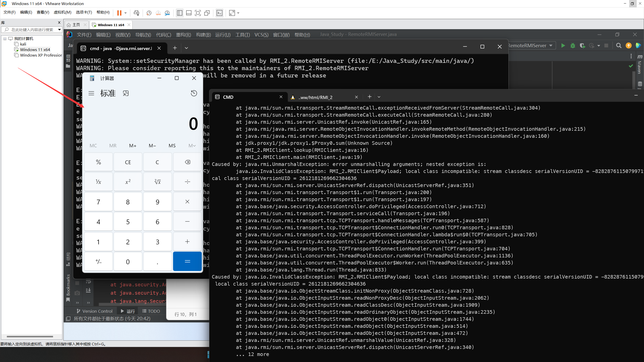This screenshot has width=644, height=362.
Task: Pause the virtual machine in VMware toolbar
Action: [119, 13]
